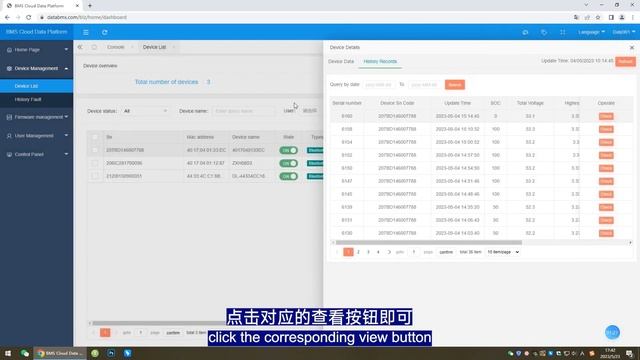Tick the select-all checkbox in device table header
The height and width of the screenshot is (360, 640).
click(x=95, y=137)
